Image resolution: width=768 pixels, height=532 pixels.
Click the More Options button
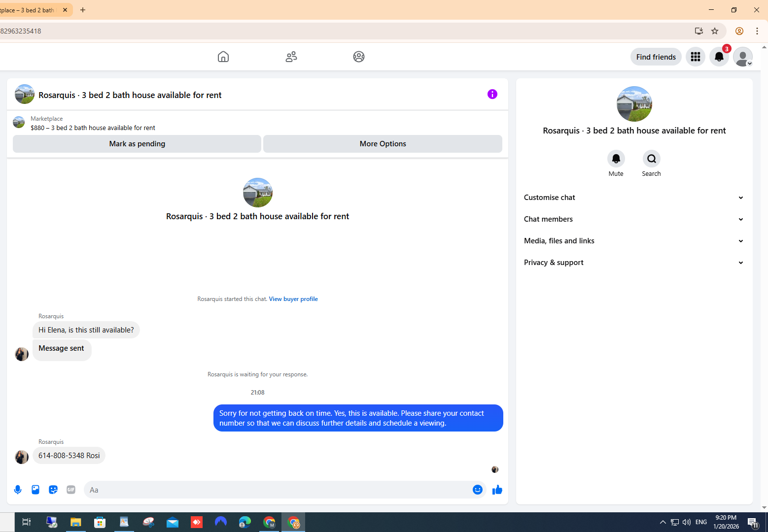[x=383, y=144]
